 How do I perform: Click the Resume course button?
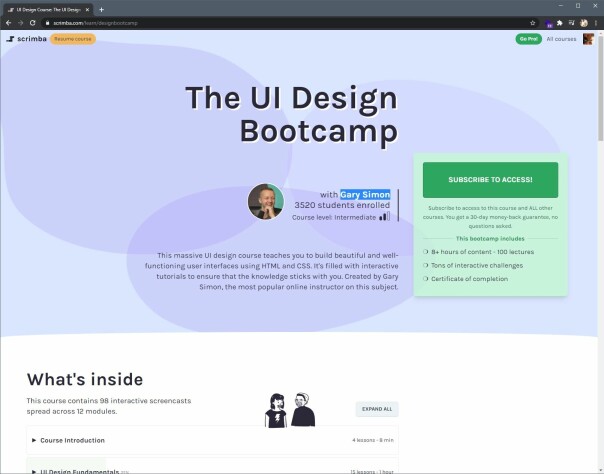(73, 39)
